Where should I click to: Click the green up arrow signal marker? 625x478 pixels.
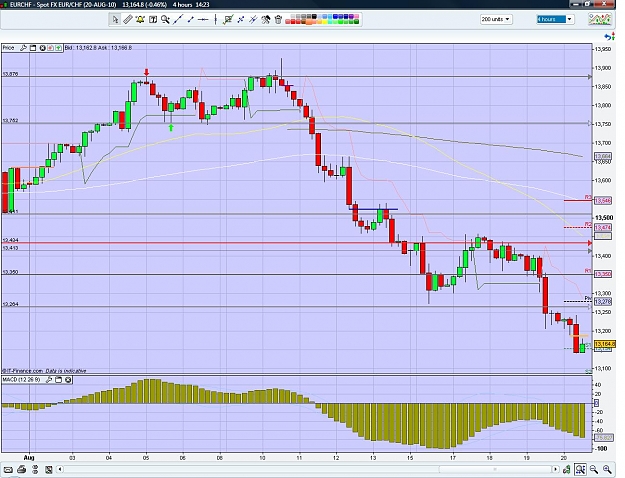[x=171, y=128]
